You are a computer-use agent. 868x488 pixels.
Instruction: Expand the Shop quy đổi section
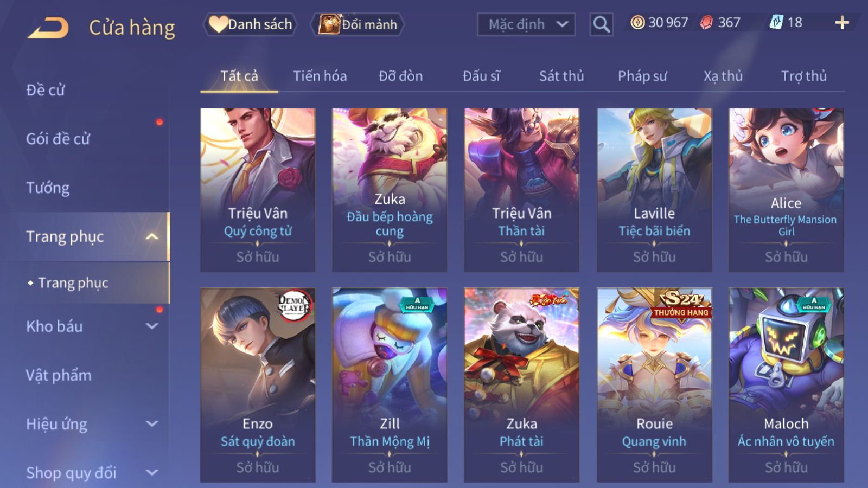coord(152,473)
